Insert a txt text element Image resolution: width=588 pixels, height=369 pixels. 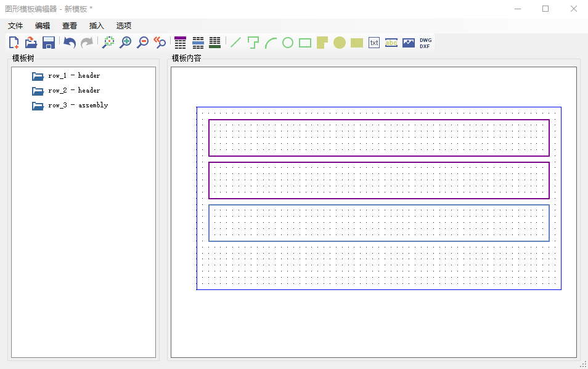pyautogui.click(x=374, y=43)
